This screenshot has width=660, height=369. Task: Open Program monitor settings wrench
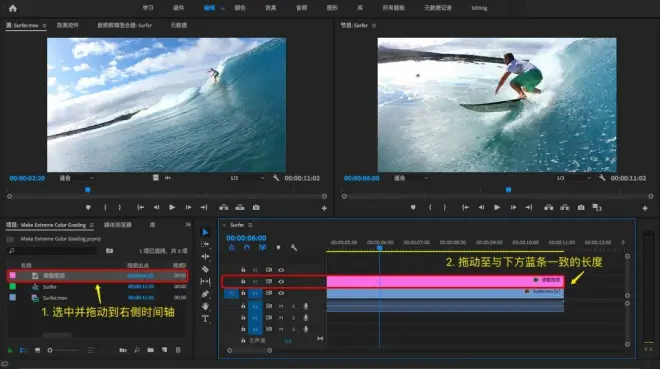coord(602,178)
